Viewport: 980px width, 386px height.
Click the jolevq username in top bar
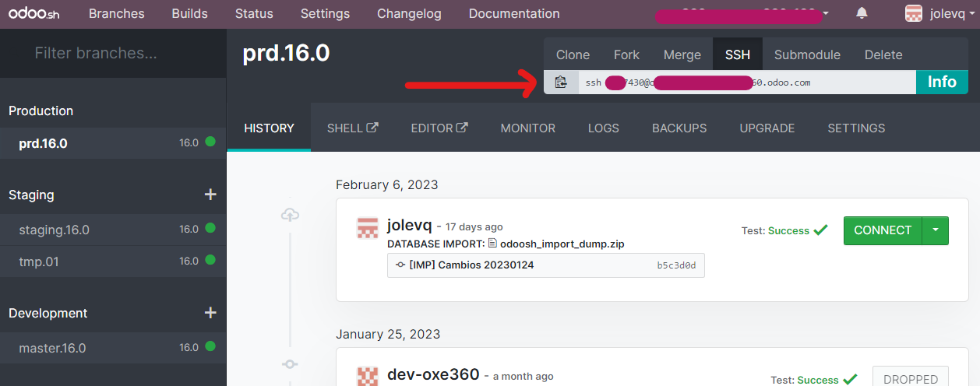(949, 13)
